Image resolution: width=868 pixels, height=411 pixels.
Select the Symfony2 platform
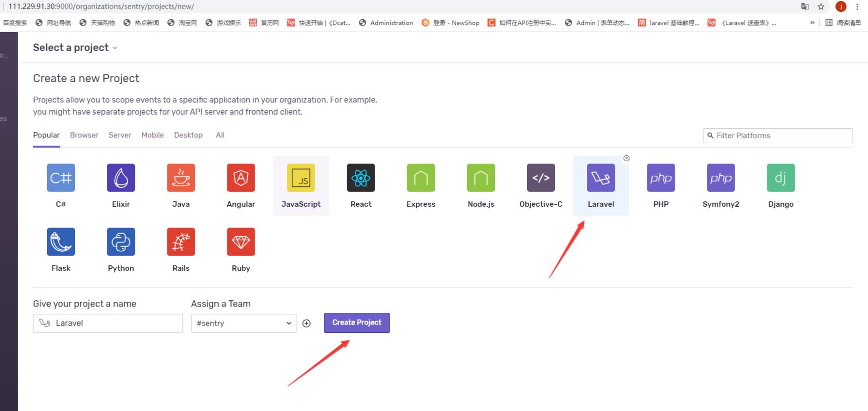(721, 178)
